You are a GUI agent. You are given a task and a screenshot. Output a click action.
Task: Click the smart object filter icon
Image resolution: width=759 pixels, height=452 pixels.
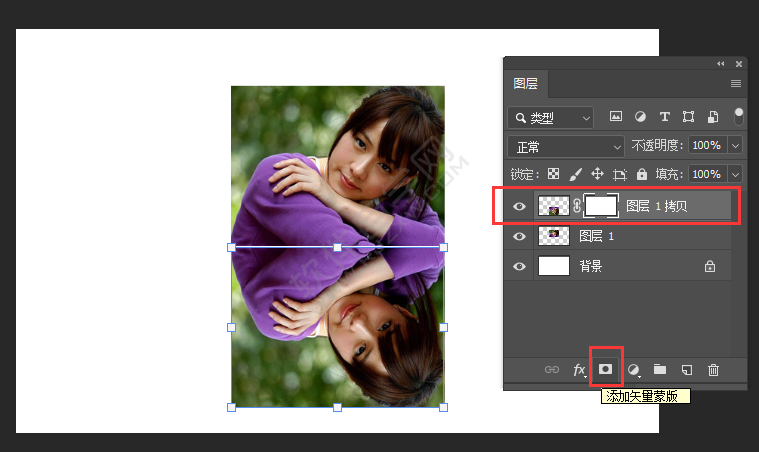(x=713, y=117)
